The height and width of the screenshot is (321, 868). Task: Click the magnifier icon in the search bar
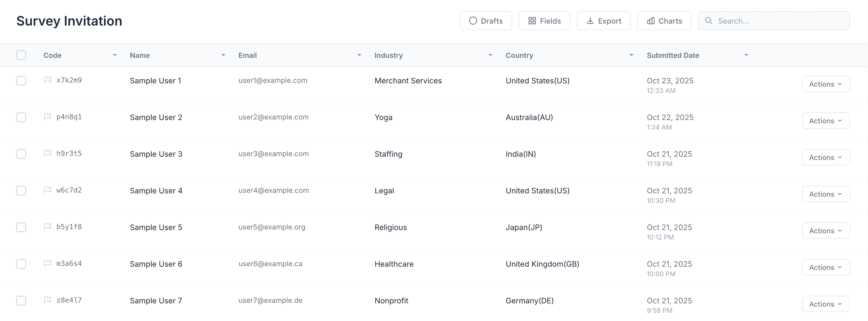(x=709, y=21)
